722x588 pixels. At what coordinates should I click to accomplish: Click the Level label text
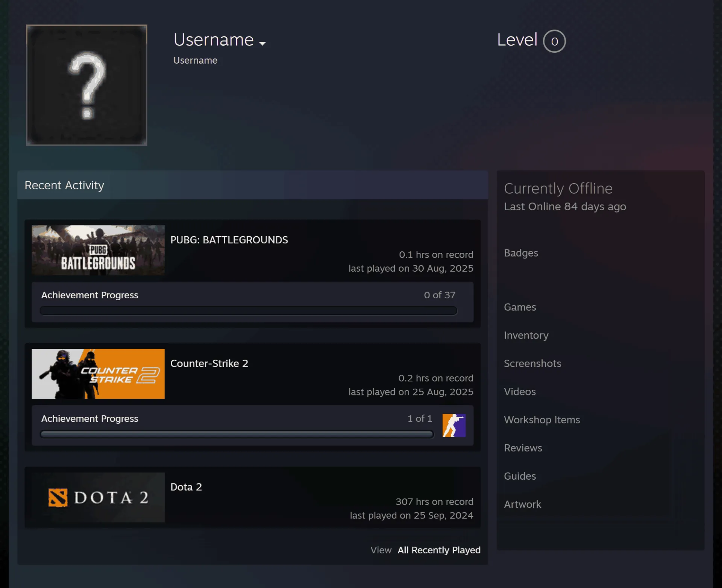[517, 40]
